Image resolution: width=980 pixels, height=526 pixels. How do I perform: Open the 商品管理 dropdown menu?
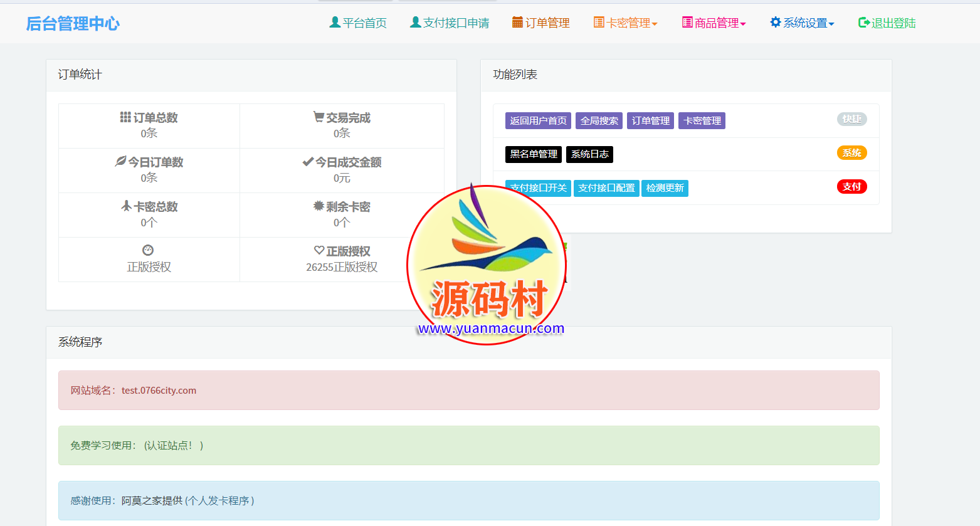[x=743, y=24]
